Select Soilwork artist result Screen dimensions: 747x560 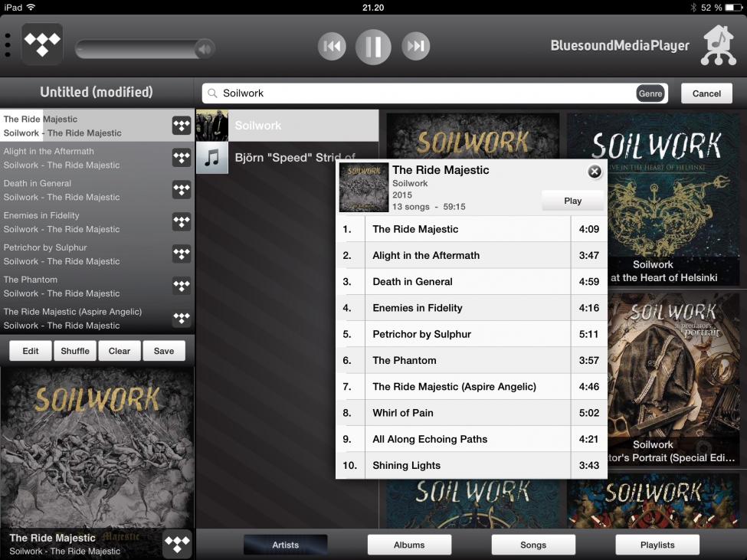[288, 125]
